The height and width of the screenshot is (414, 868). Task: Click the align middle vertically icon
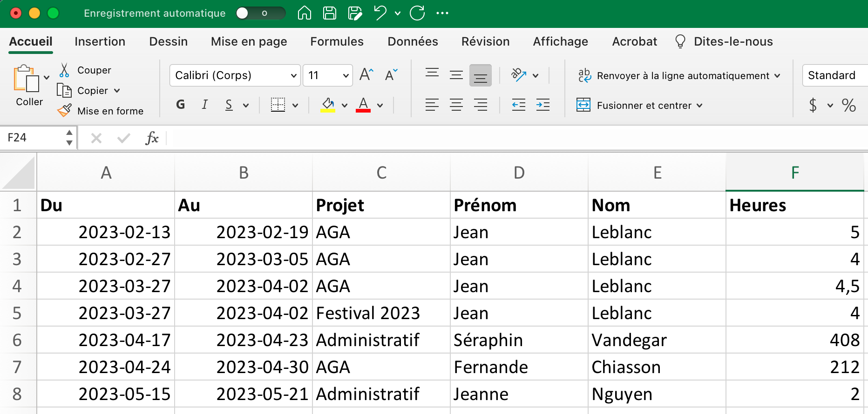pyautogui.click(x=456, y=75)
